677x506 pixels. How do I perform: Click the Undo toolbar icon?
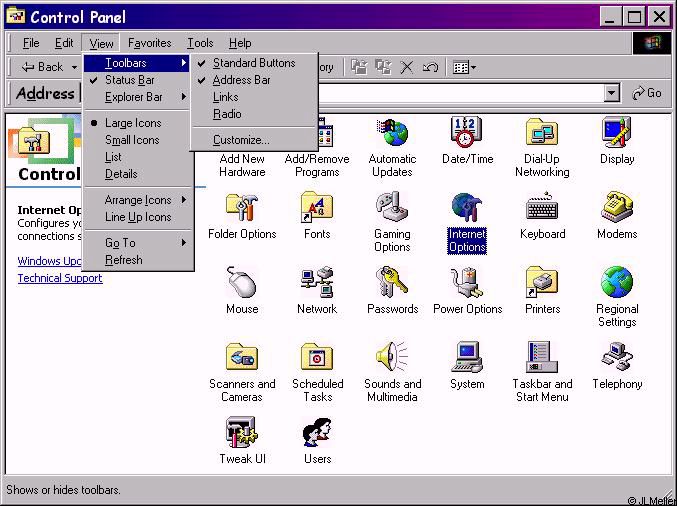pyautogui.click(x=430, y=67)
